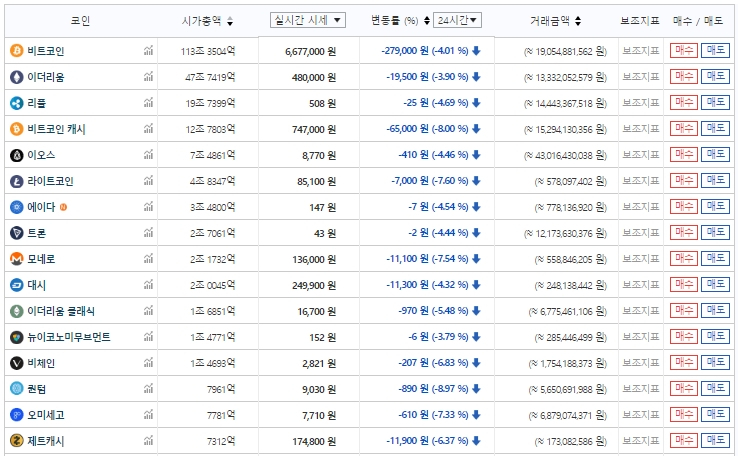
Task: Open 보조지표 link for 뉴이코노미무브먼트
Action: (x=641, y=336)
